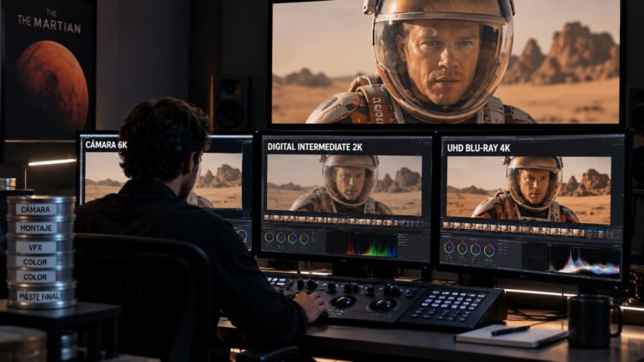Viewport: 644px width, 362px height.
Task: Select the Lift wheel on UHD Blu-ray 4K monitor
Action: [449, 248]
